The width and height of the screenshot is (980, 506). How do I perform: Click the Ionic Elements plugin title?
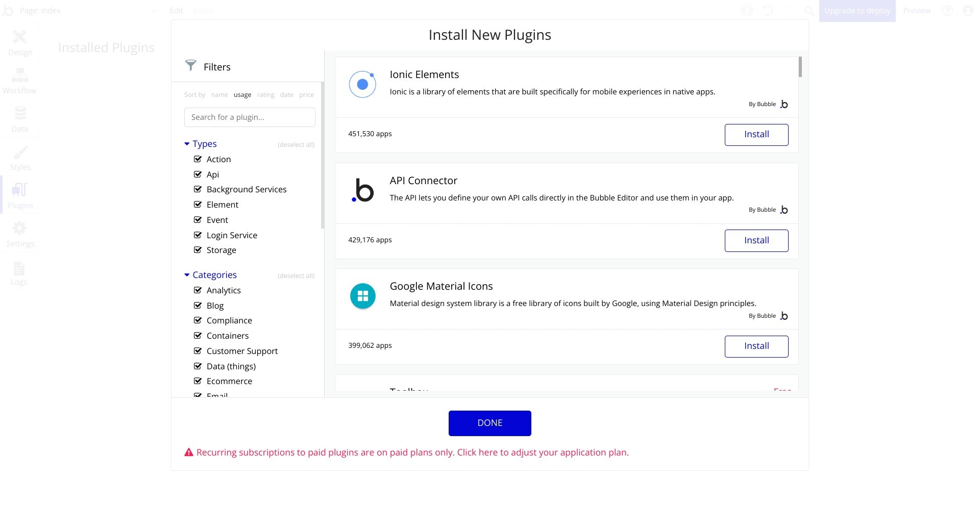(x=424, y=74)
